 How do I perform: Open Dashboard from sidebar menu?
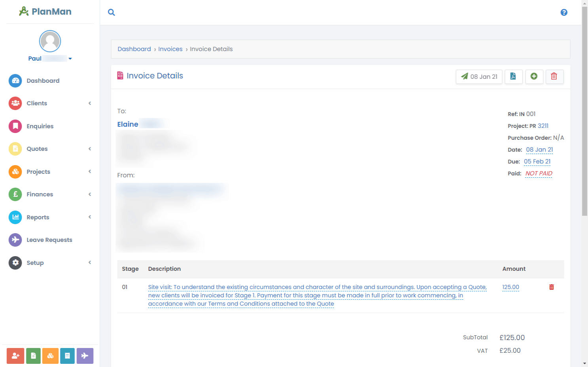43,81
